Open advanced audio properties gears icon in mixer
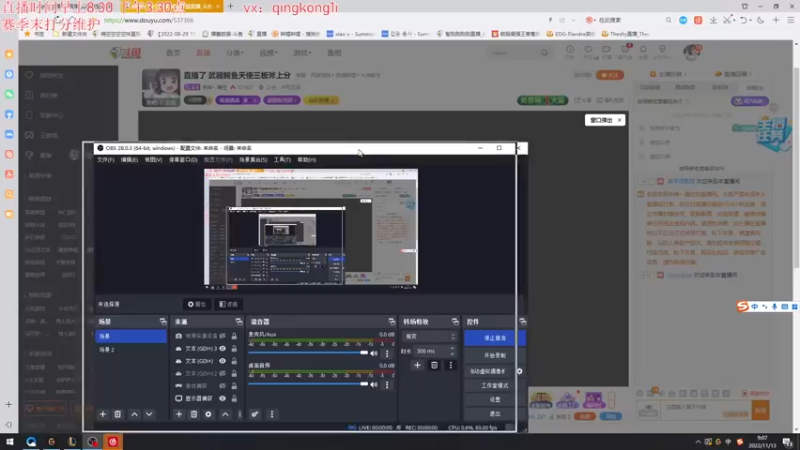This screenshot has height=450, width=800. point(255,414)
